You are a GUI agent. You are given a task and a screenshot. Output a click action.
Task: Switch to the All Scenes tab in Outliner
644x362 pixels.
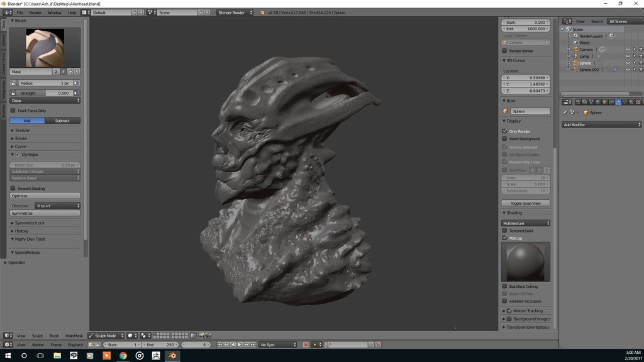pos(617,21)
